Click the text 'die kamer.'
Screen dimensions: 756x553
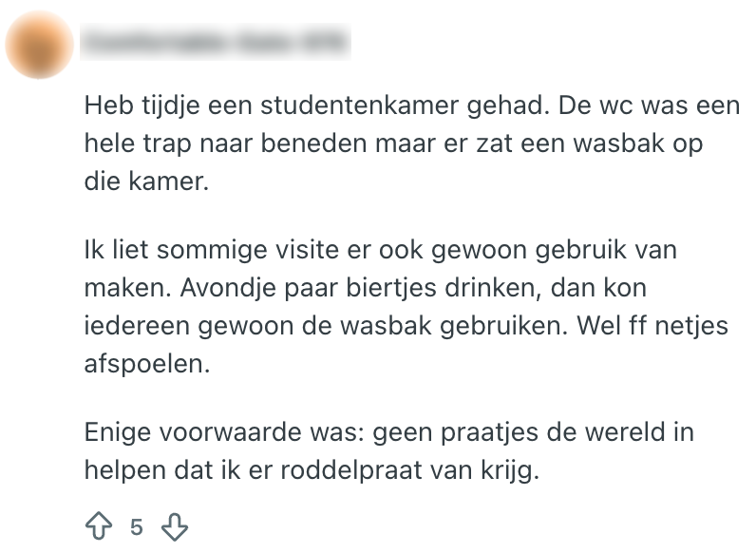pyautogui.click(x=145, y=180)
